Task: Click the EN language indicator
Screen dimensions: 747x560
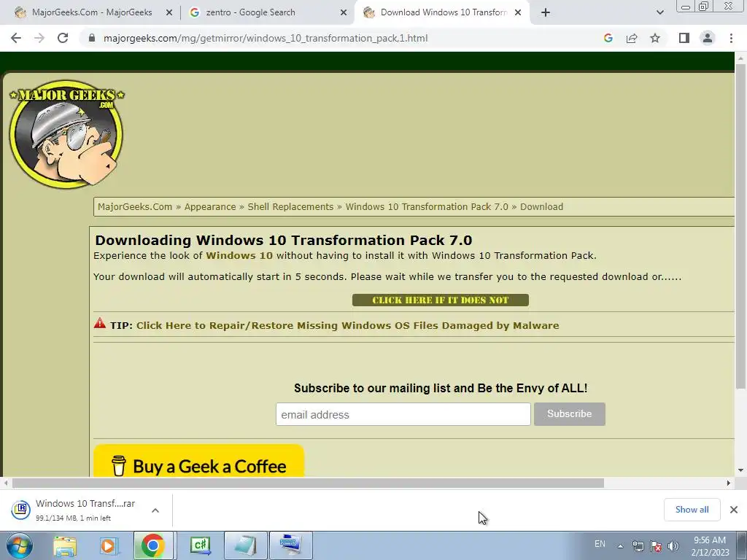Action: click(600, 544)
